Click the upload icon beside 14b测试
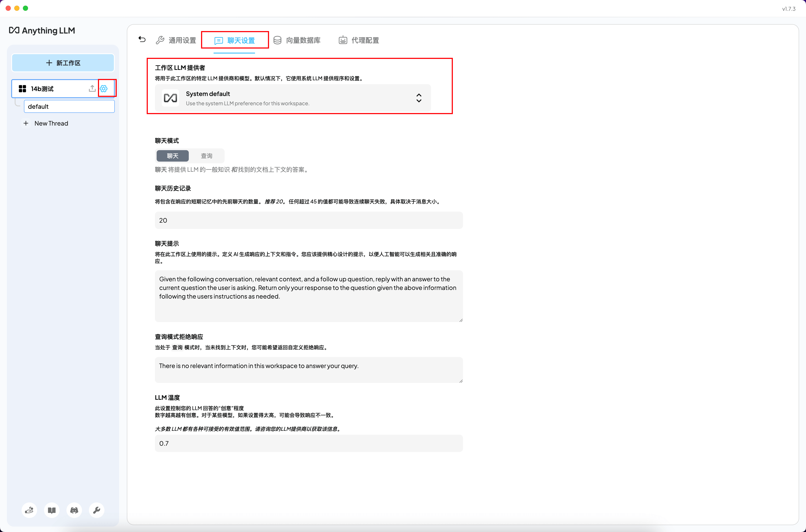 (92, 88)
